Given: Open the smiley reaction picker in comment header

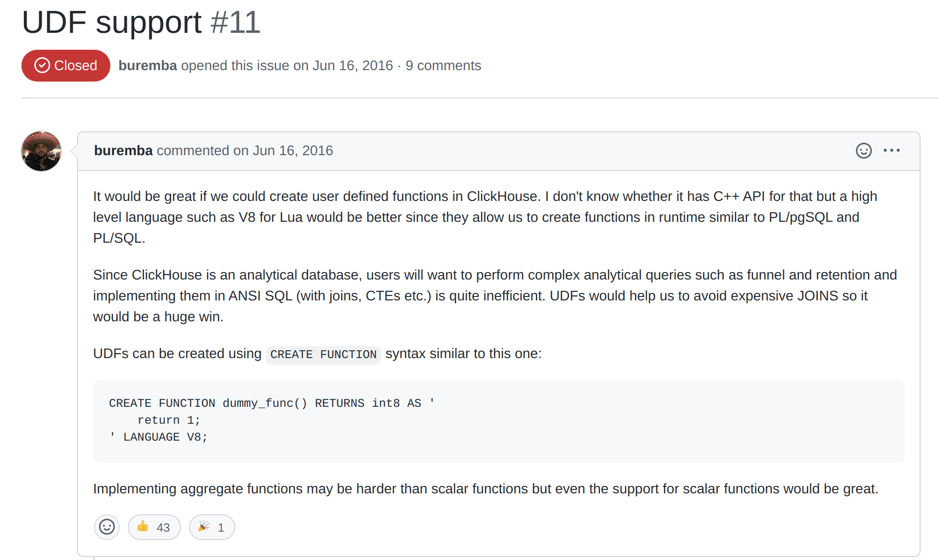Looking at the screenshot, I should (x=863, y=151).
